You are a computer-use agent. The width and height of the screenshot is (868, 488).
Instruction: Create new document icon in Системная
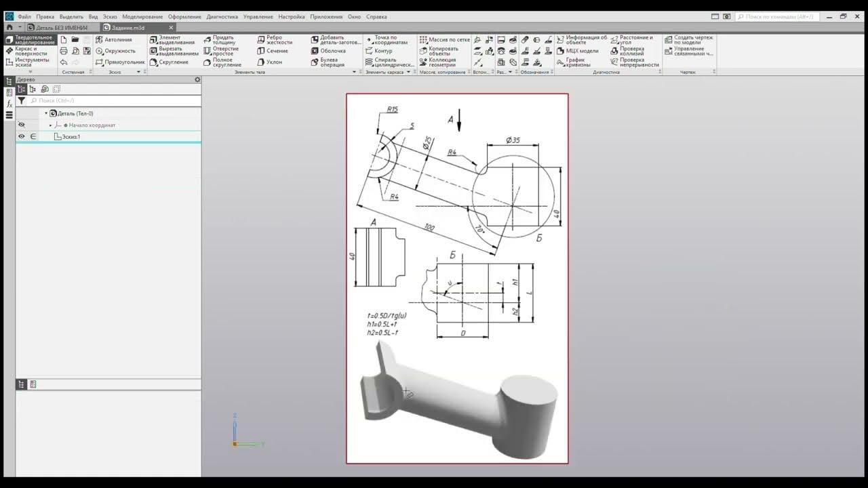point(64,39)
